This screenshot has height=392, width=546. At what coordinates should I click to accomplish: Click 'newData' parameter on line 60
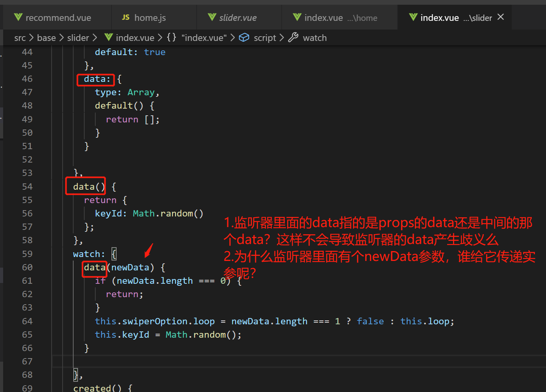coord(130,267)
